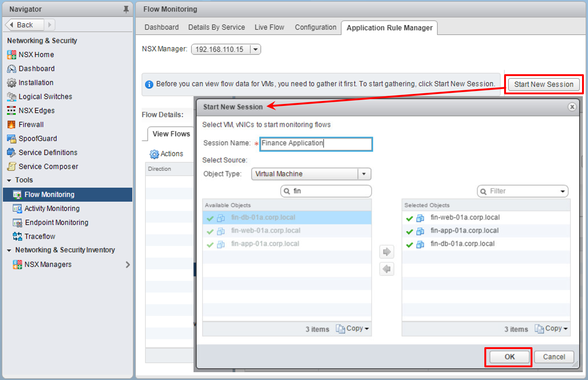Click the Session Name input field
This screenshot has width=588, height=380.
pyautogui.click(x=316, y=144)
